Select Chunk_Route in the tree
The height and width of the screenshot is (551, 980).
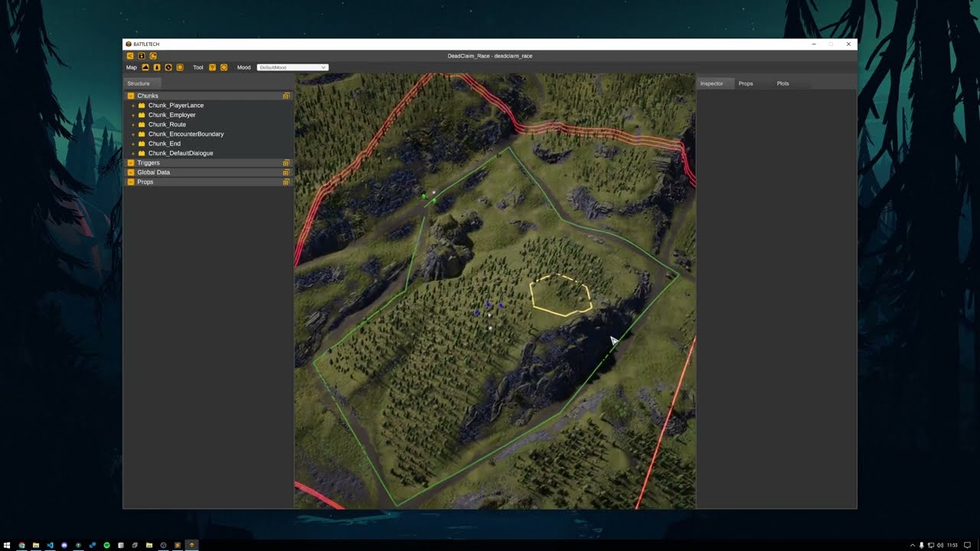point(167,125)
